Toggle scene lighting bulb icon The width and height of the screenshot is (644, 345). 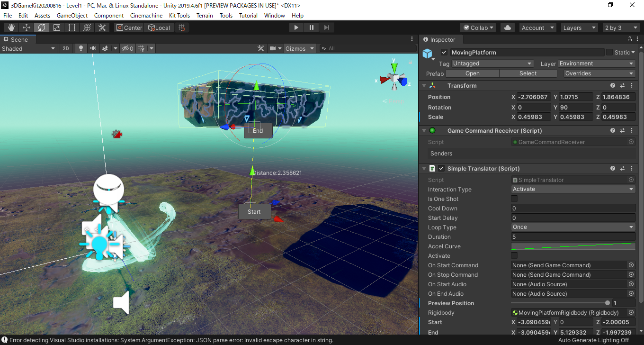(x=81, y=48)
